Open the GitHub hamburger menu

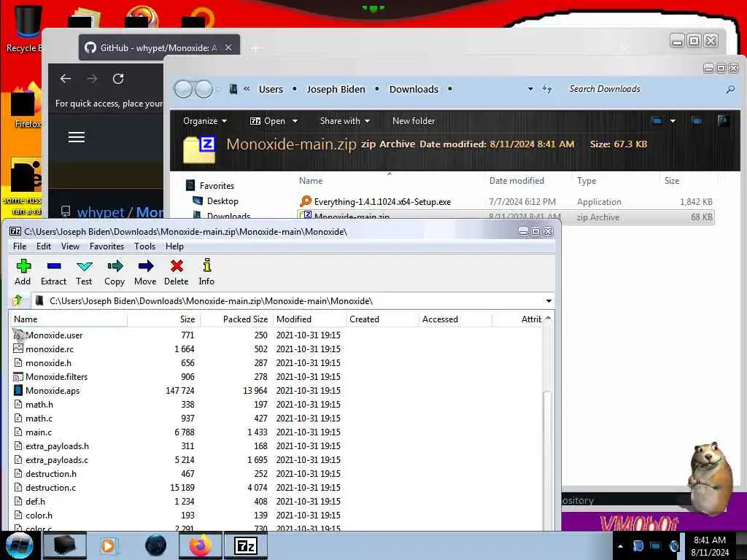point(76,137)
